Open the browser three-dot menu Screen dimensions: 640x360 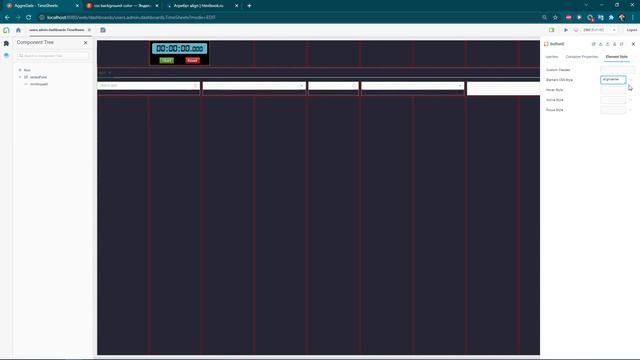[x=633, y=18]
